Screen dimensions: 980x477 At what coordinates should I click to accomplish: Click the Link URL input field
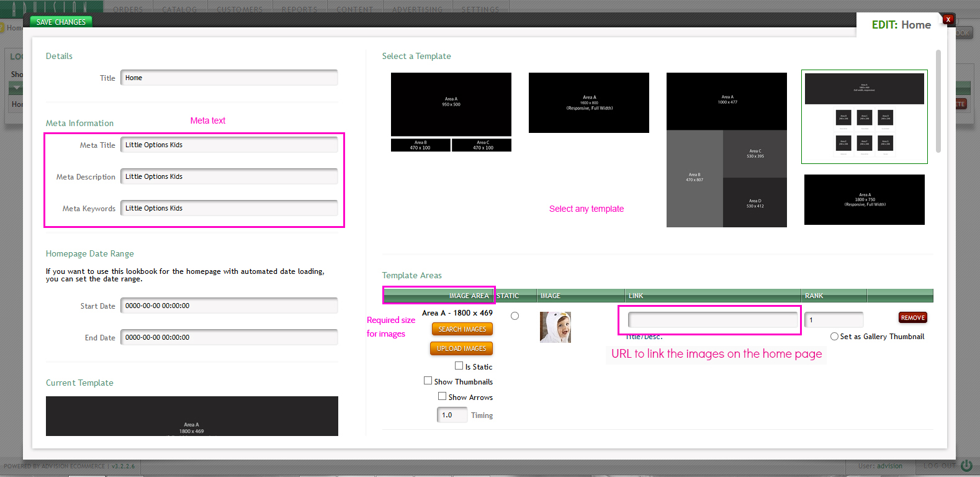[713, 320]
